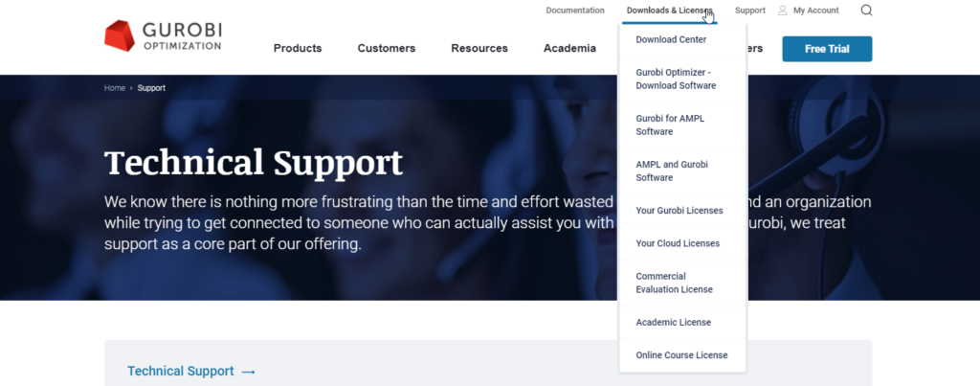The image size is (980, 386).
Task: Click the Support breadcrumb
Action: pyautogui.click(x=151, y=88)
